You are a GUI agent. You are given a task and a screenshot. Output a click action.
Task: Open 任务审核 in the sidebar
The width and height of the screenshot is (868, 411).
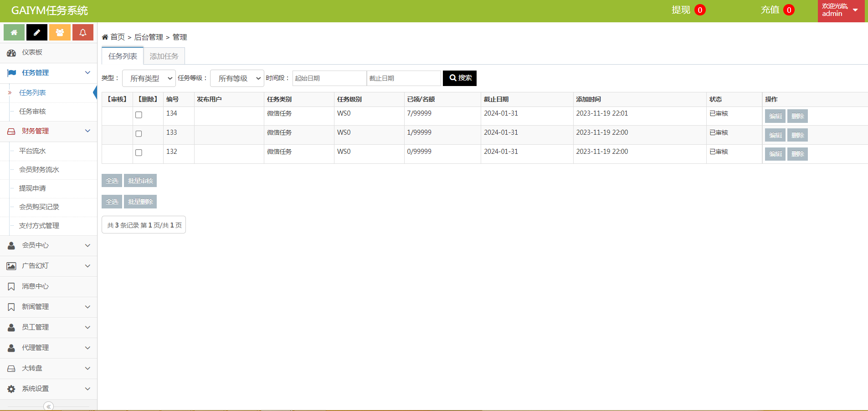point(32,112)
